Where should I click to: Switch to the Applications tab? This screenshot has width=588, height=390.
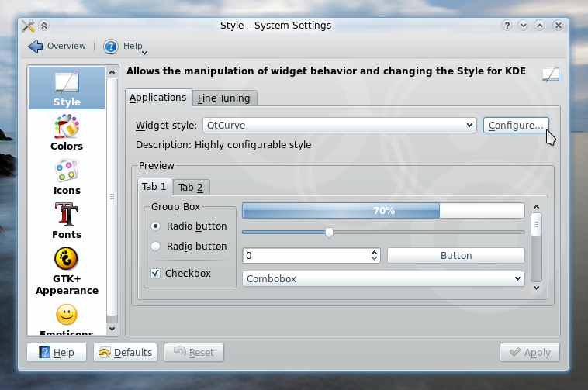(x=158, y=98)
